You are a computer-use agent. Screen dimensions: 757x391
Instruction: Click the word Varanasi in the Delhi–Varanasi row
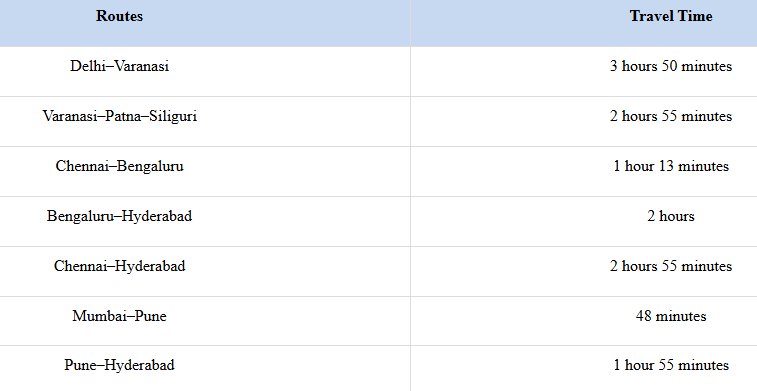142,66
